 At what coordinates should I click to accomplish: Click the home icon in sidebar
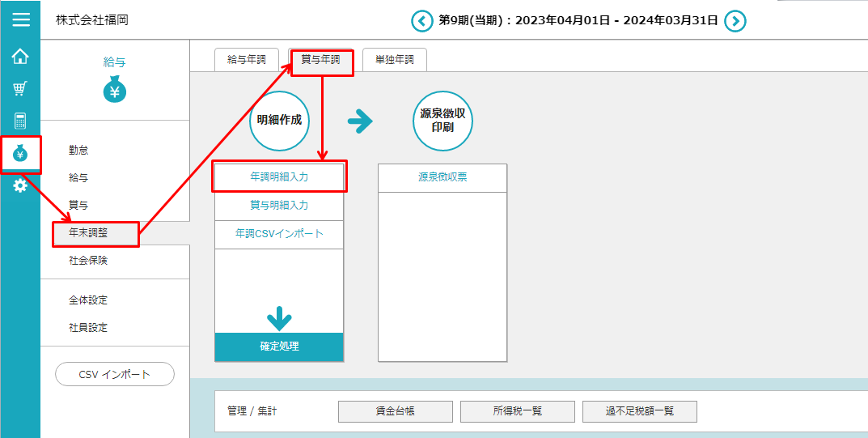tap(20, 57)
